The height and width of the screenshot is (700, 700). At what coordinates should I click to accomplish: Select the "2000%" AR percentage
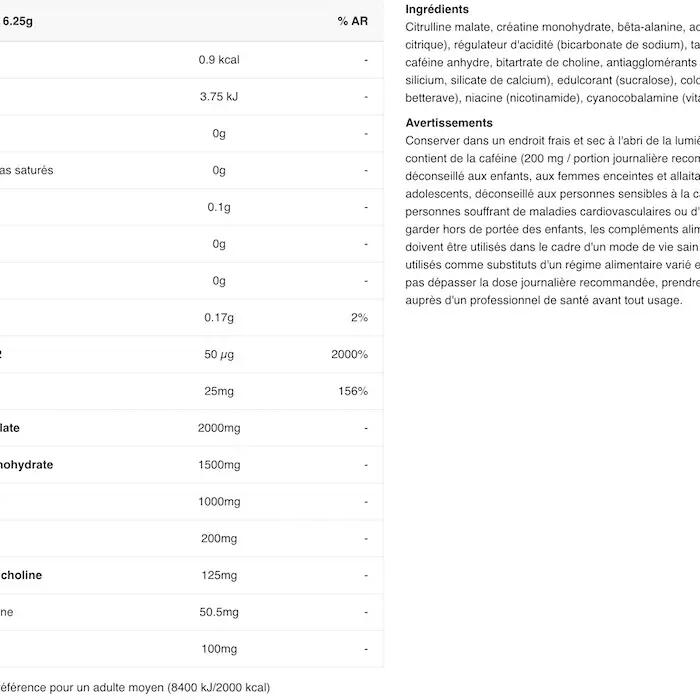point(349,355)
